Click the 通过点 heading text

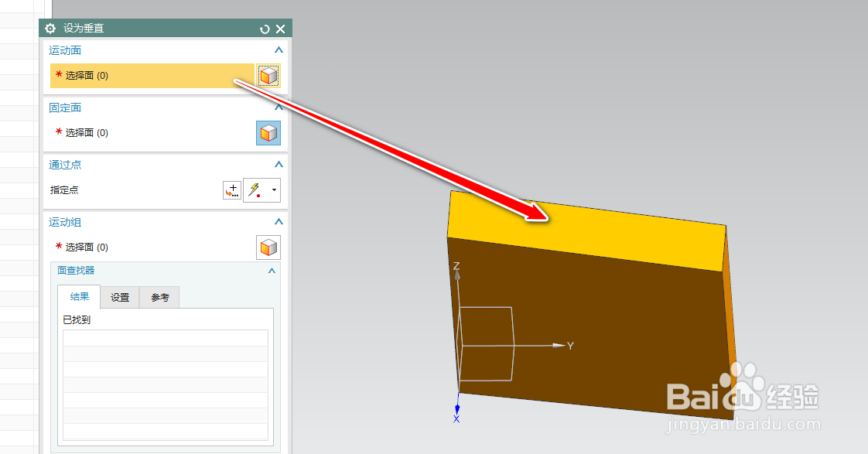click(x=65, y=165)
